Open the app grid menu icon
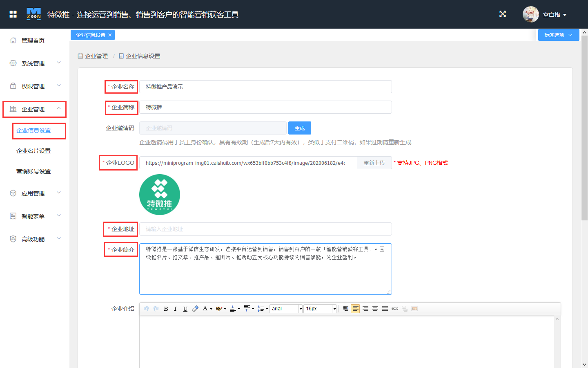 pos(13,14)
